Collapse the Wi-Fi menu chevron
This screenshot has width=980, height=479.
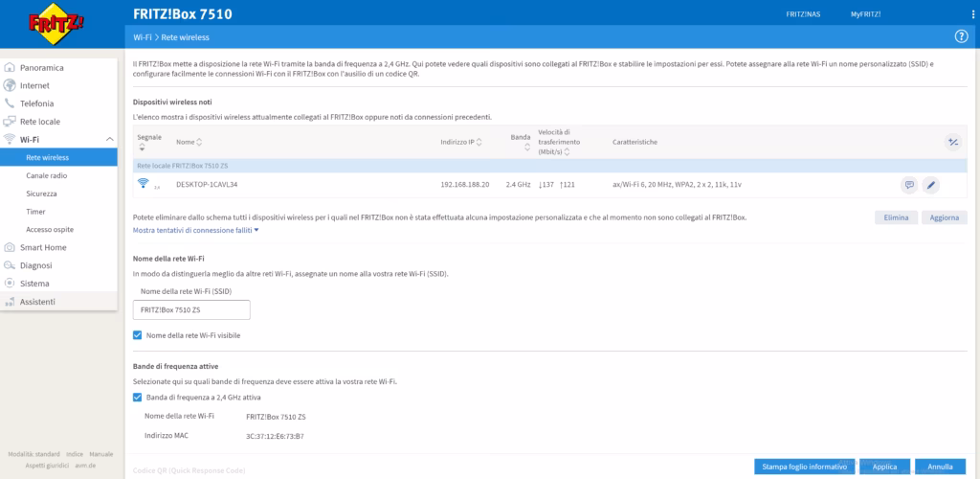pos(109,140)
